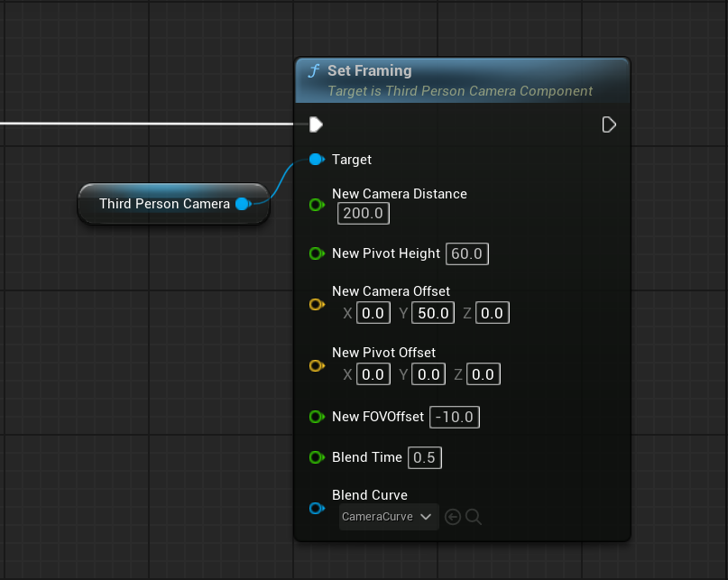Click the Blend Time input pin
Screen dimensions: 728x580
pyautogui.click(x=316, y=457)
